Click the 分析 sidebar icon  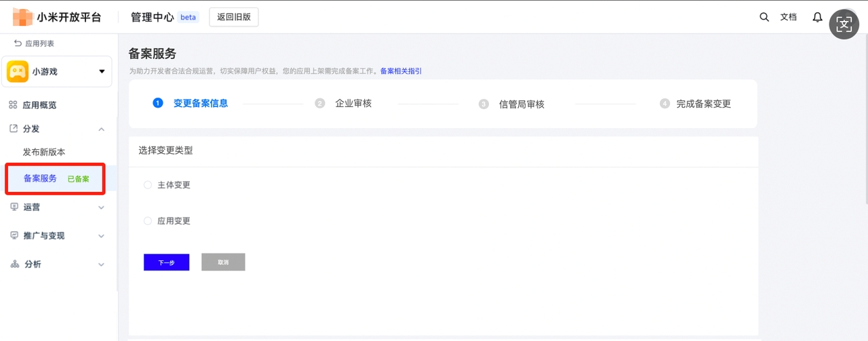14,264
